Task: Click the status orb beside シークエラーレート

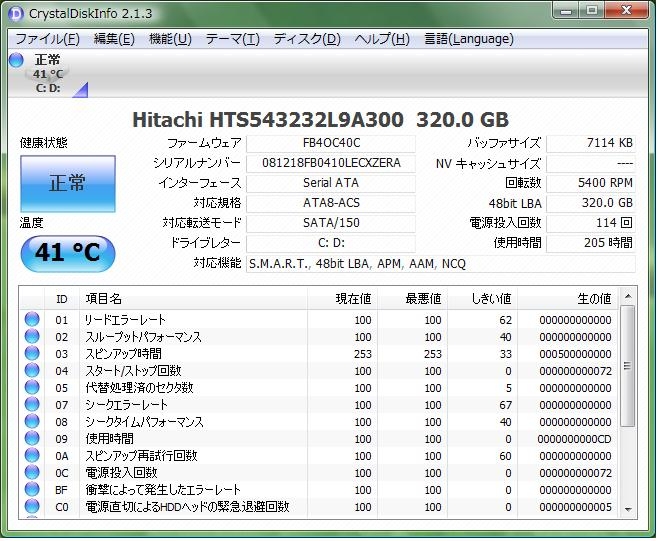Action: point(32,405)
